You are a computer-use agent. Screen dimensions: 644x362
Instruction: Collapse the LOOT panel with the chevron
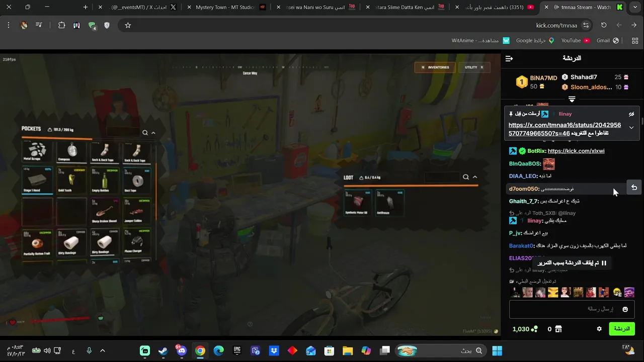pos(474,177)
